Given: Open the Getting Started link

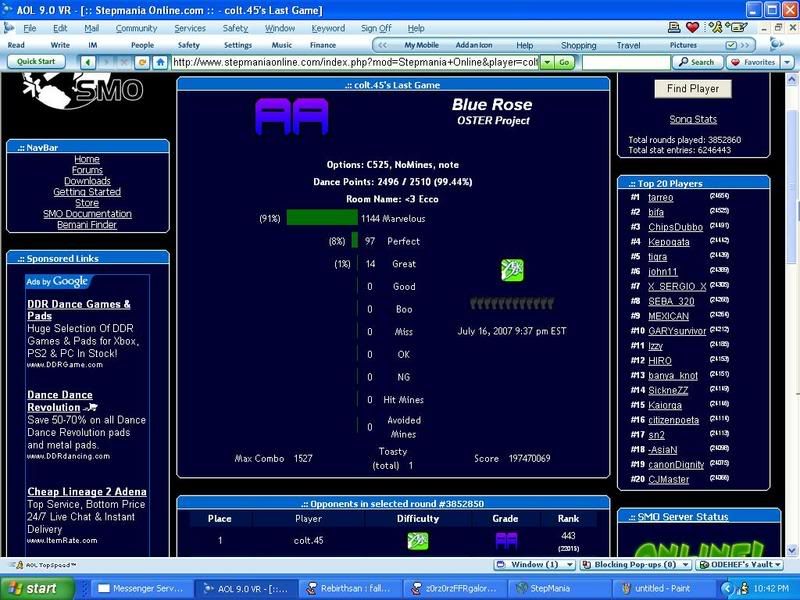Looking at the screenshot, I should click(87, 192).
